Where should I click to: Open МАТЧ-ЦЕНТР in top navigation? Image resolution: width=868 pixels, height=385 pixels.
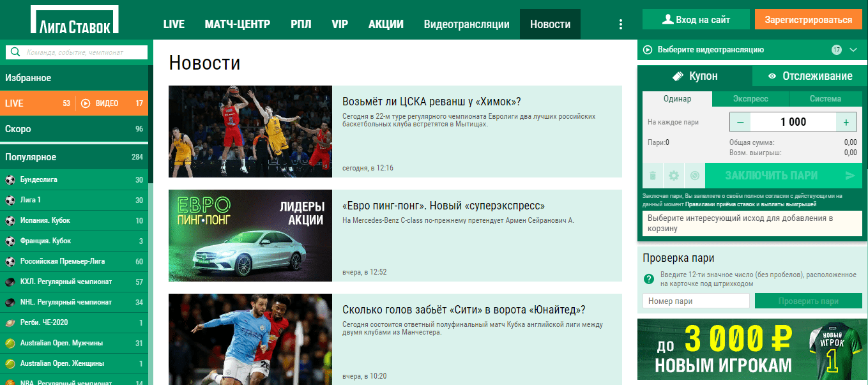tap(238, 24)
